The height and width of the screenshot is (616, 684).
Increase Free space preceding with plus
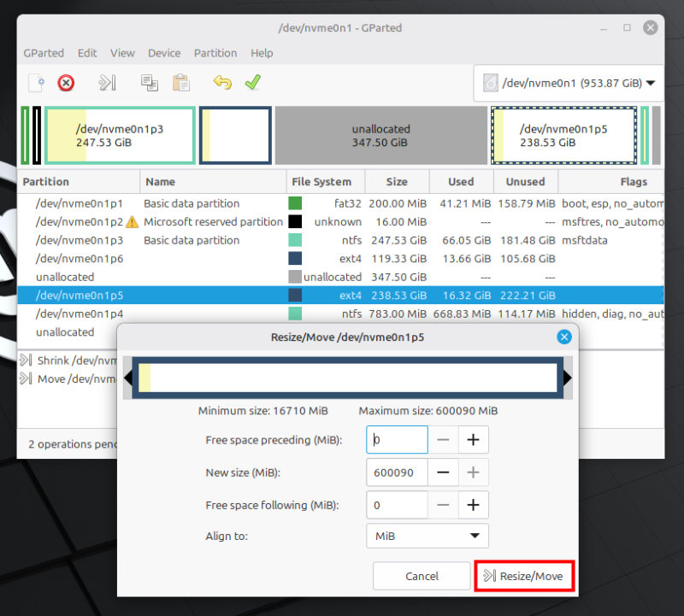tap(473, 440)
